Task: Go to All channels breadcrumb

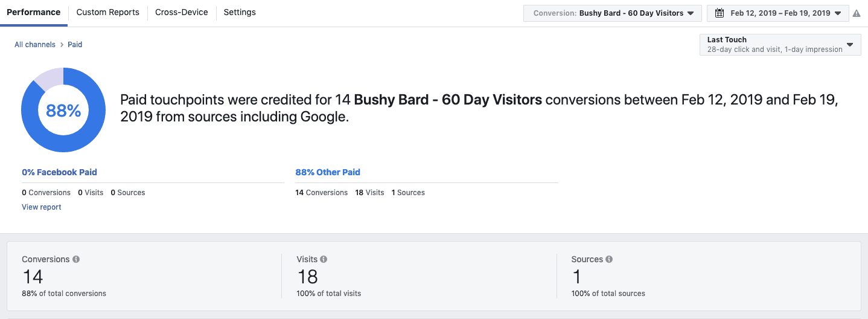Action: (x=35, y=45)
